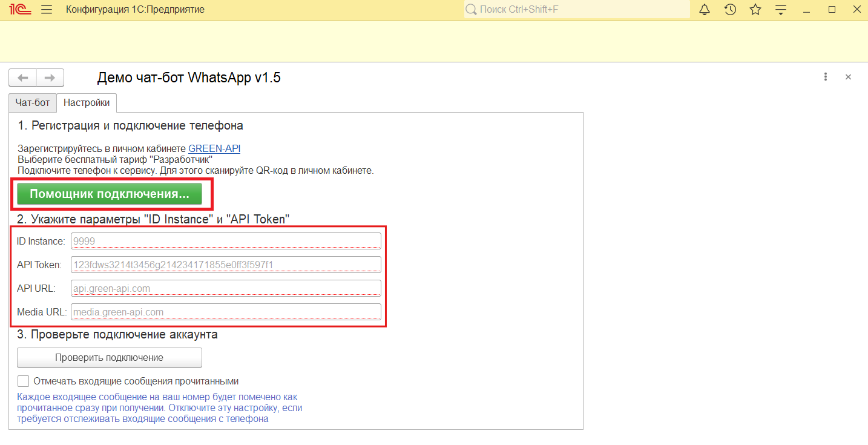Click the notifications bell icon
868x445 pixels.
704,9
